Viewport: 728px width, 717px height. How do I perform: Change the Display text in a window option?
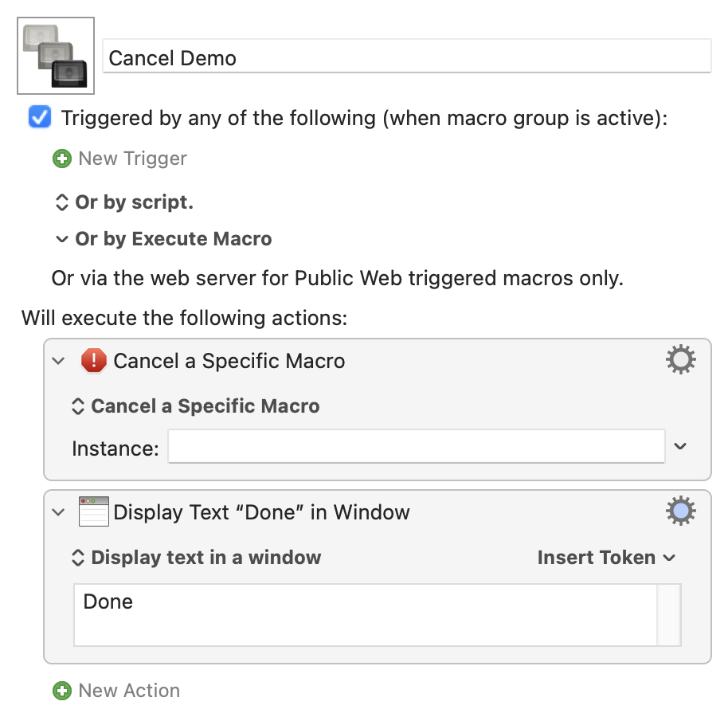197,557
